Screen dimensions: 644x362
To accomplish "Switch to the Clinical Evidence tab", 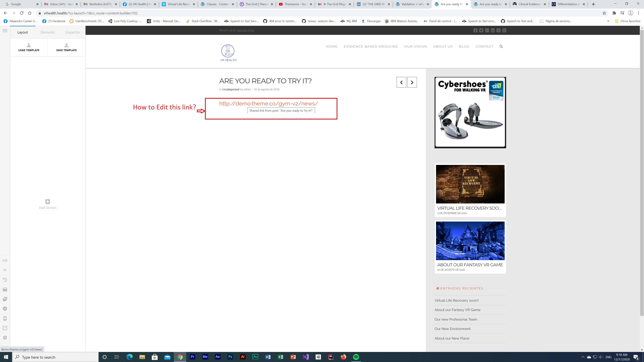I will [x=529, y=4].
